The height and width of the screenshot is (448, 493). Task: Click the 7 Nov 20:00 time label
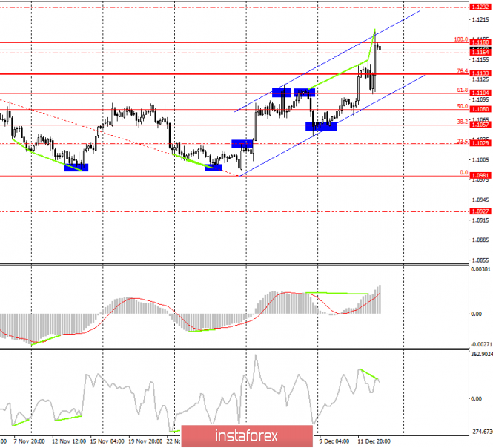(x=30, y=439)
